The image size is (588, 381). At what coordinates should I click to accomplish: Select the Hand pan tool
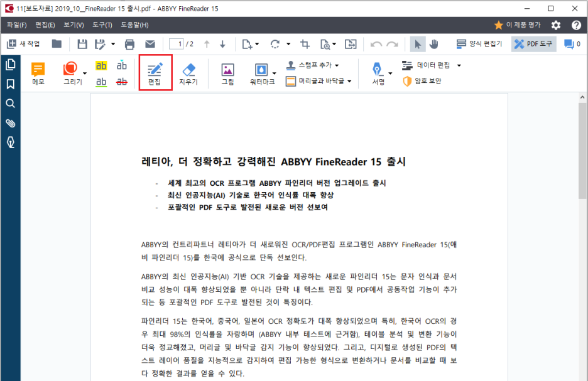(x=434, y=44)
